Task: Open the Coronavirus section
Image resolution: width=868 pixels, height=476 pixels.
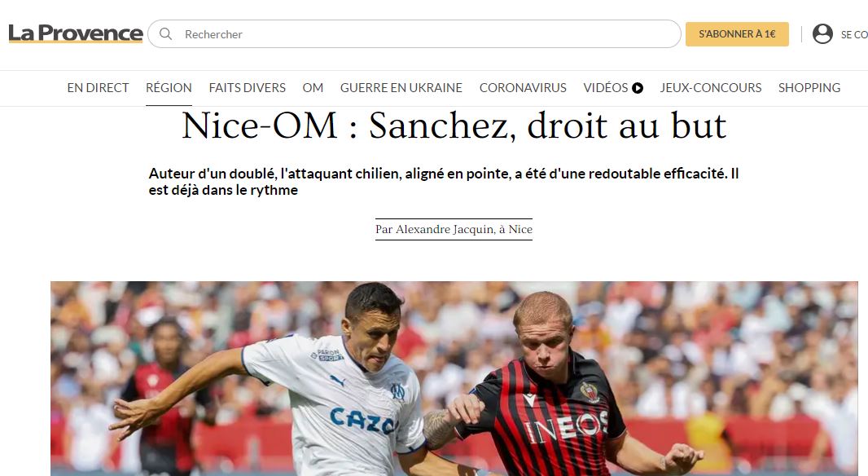Action: [x=523, y=87]
